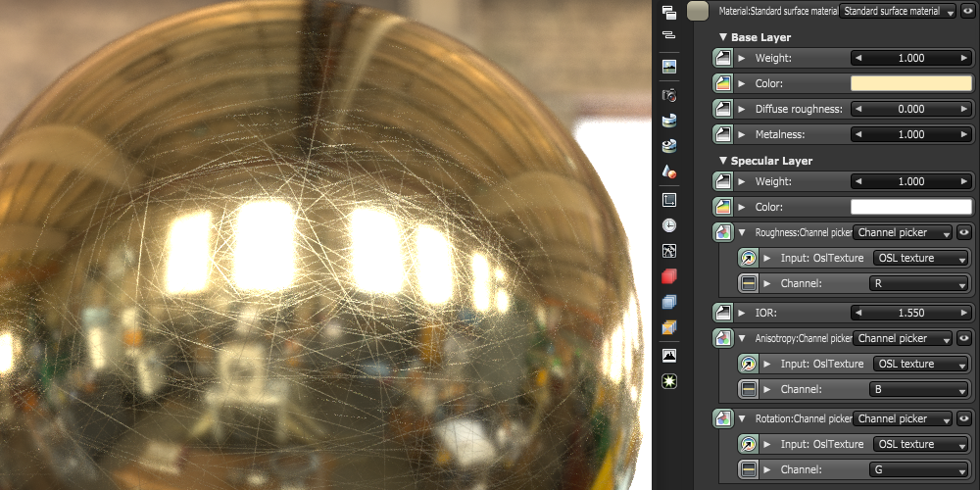Screen dimensions: 980x490
Task: Toggle the eye icon on Roughness Channel picker
Action: [x=964, y=233]
